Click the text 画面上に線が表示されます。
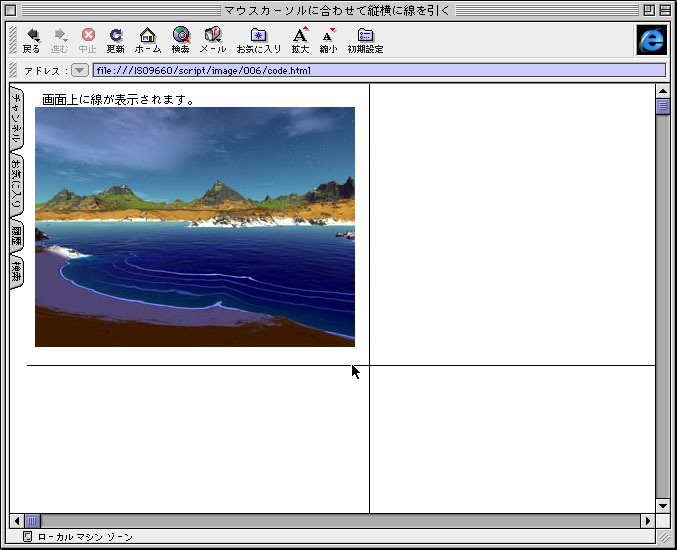This screenshot has height=550, width=677. click(x=118, y=100)
